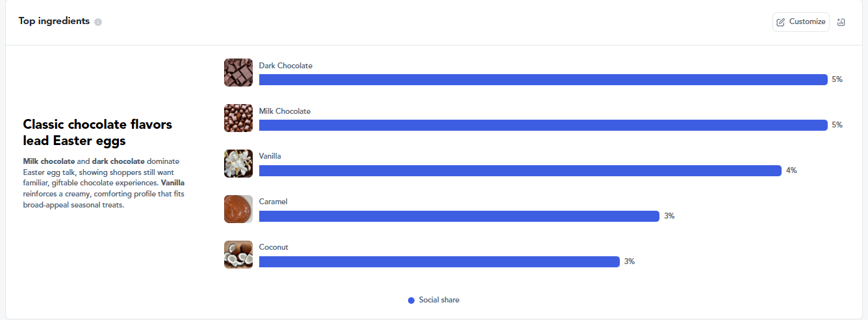Click the add-chart icon next to Customize
This screenshot has height=320, width=868.
841,22
